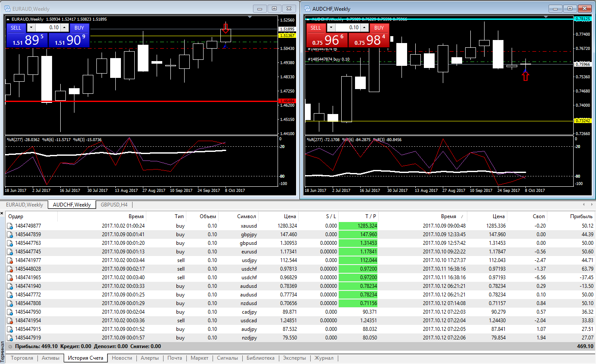
Task: Maximize the EURAUD chart window
Action: [x=274, y=8]
